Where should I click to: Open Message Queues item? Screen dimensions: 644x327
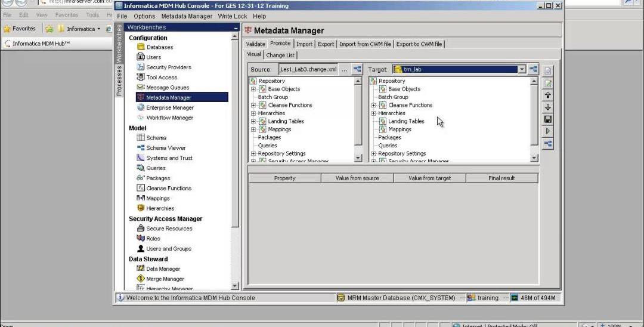(x=163, y=87)
